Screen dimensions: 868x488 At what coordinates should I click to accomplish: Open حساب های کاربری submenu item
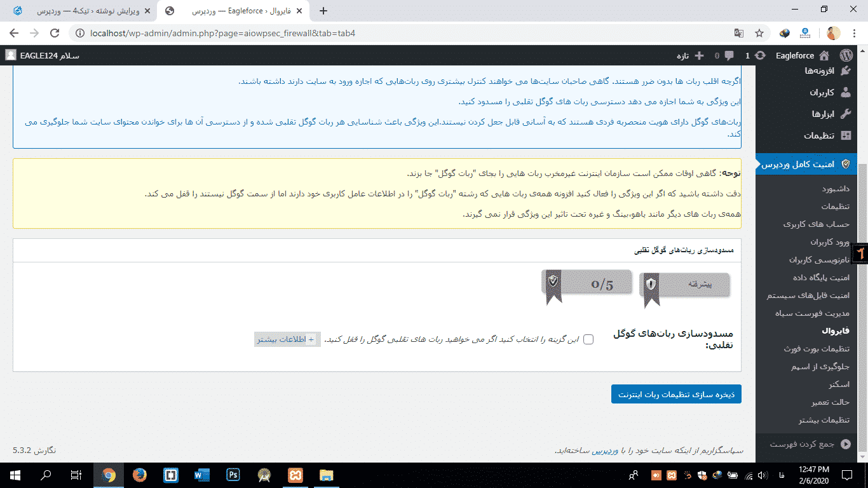[816, 224]
